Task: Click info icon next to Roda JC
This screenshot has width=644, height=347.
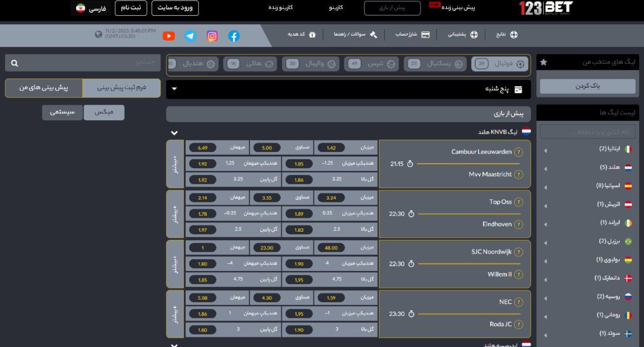Action: (519, 324)
